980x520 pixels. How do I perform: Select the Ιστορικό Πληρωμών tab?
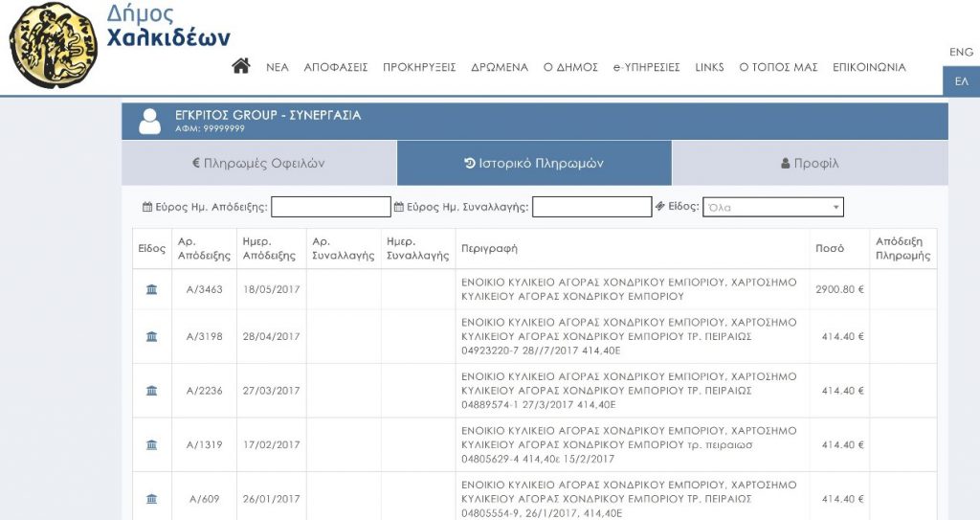pyautogui.click(x=533, y=164)
